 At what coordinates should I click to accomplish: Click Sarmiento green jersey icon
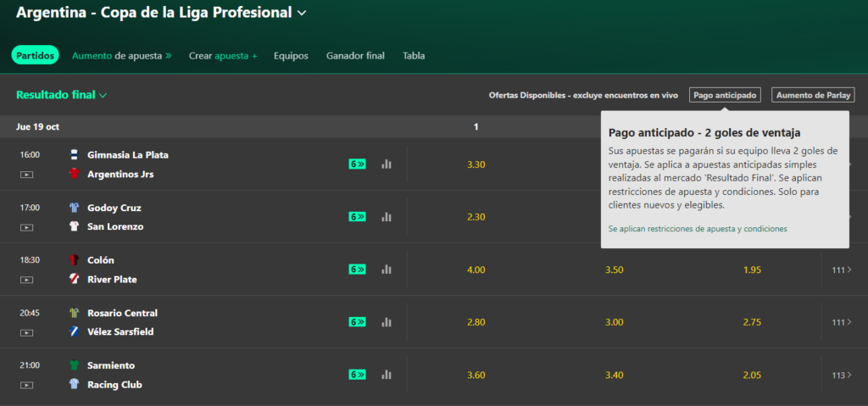75,365
